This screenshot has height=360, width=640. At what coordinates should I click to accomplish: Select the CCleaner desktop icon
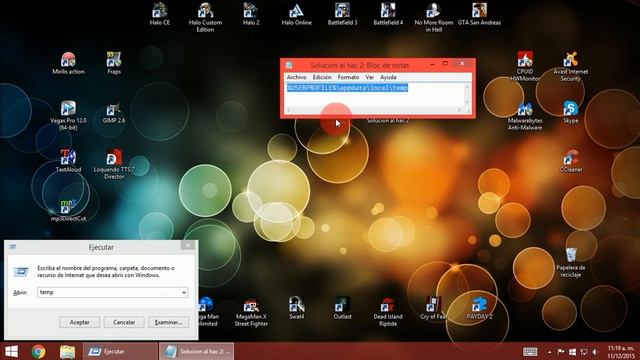[x=571, y=161]
